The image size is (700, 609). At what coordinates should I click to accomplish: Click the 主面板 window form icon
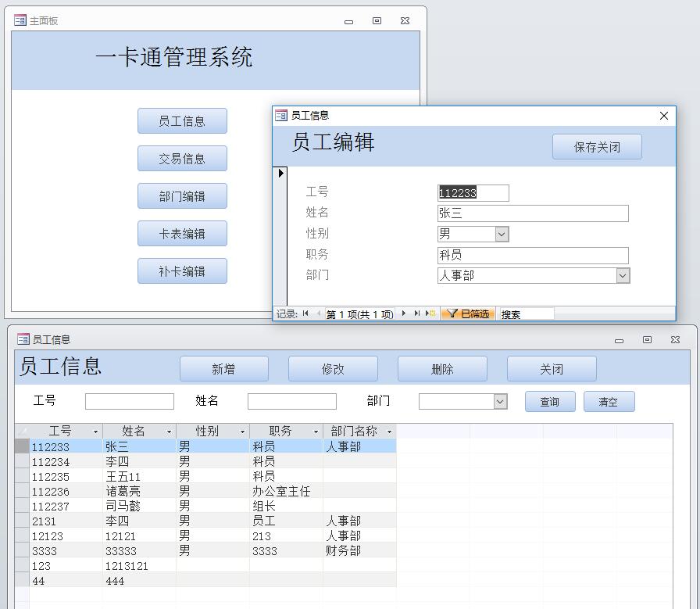click(x=20, y=20)
